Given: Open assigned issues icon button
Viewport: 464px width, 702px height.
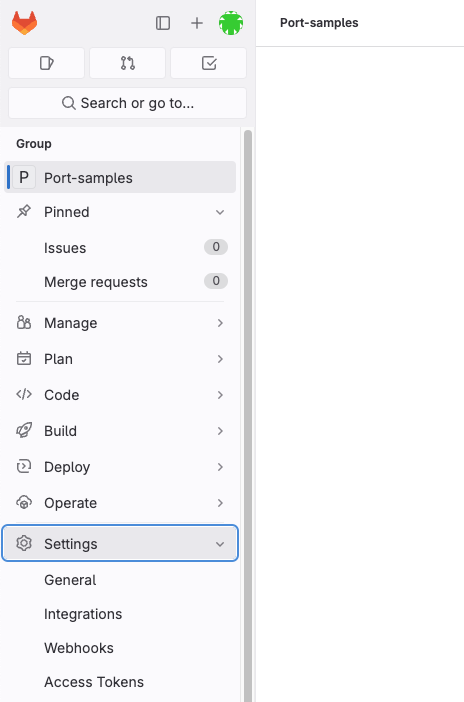Looking at the screenshot, I should pos(47,63).
